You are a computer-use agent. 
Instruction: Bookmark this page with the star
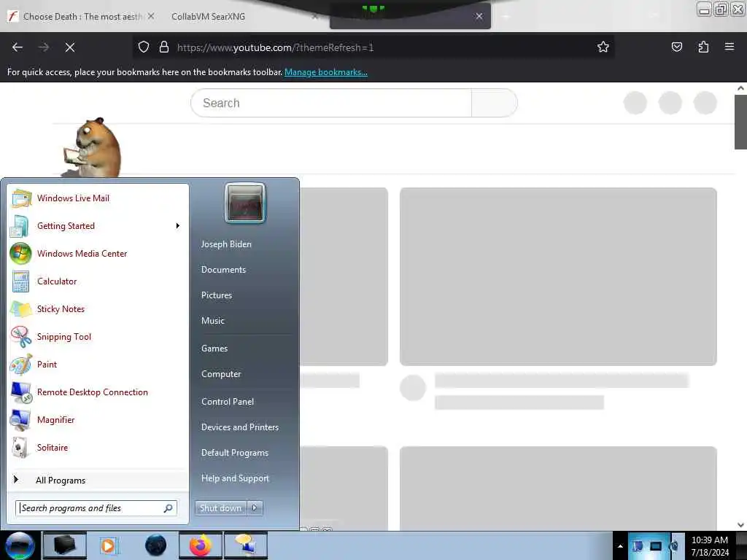click(x=603, y=47)
